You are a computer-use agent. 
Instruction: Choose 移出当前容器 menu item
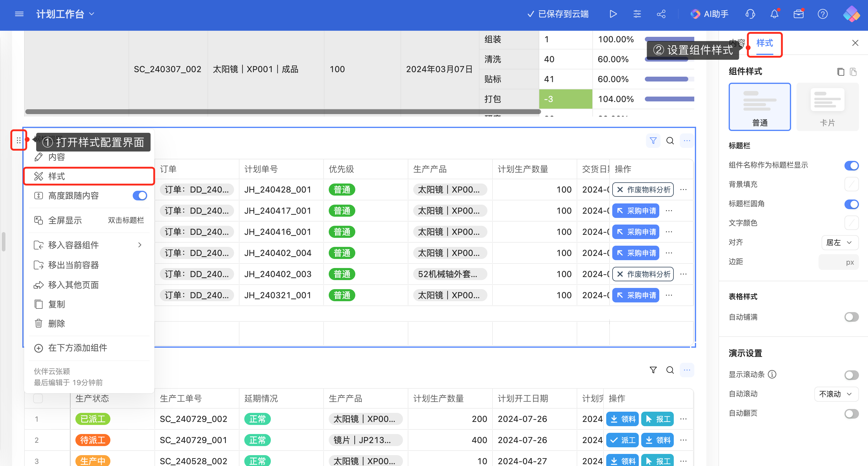click(89, 265)
